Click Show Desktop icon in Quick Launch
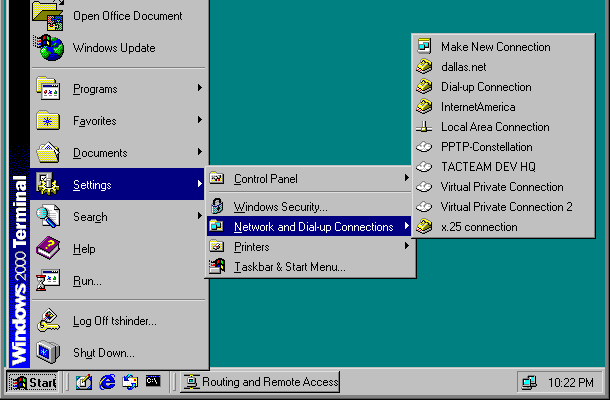Screen dimensions: 610x400 click(x=84, y=382)
